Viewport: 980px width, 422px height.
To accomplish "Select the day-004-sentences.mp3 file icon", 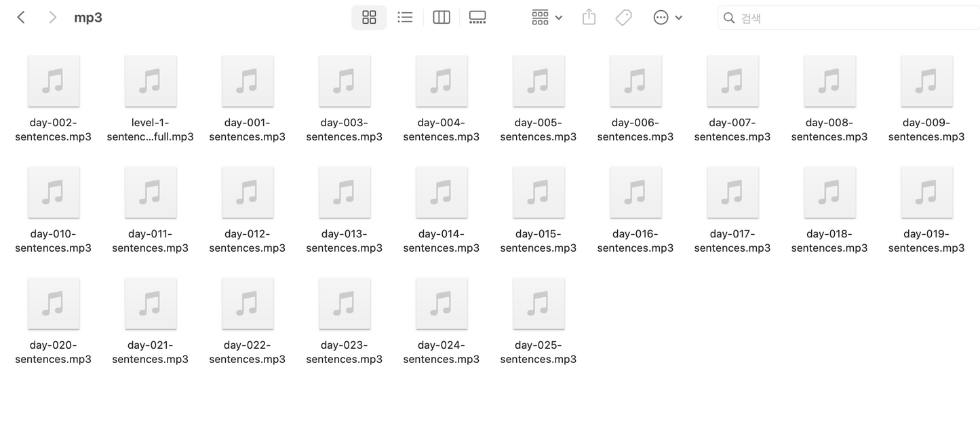I will (x=442, y=81).
